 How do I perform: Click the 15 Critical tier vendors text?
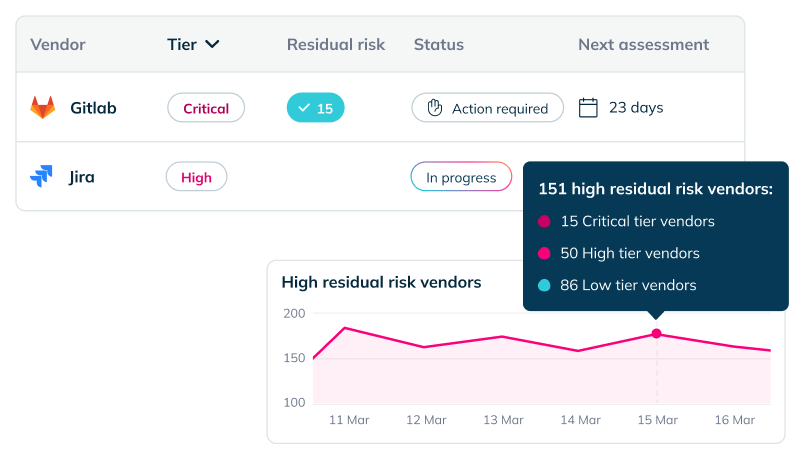click(x=638, y=221)
